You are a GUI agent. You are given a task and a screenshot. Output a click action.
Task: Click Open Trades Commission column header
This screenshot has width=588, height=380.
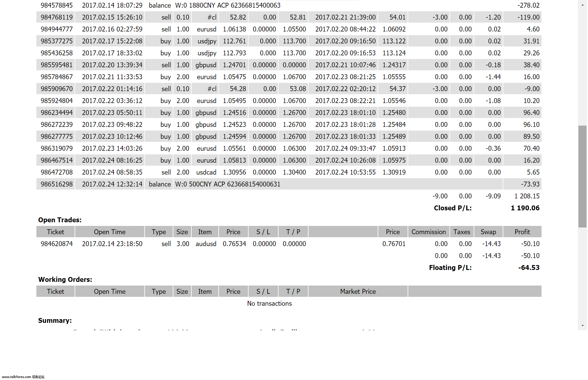coord(429,232)
